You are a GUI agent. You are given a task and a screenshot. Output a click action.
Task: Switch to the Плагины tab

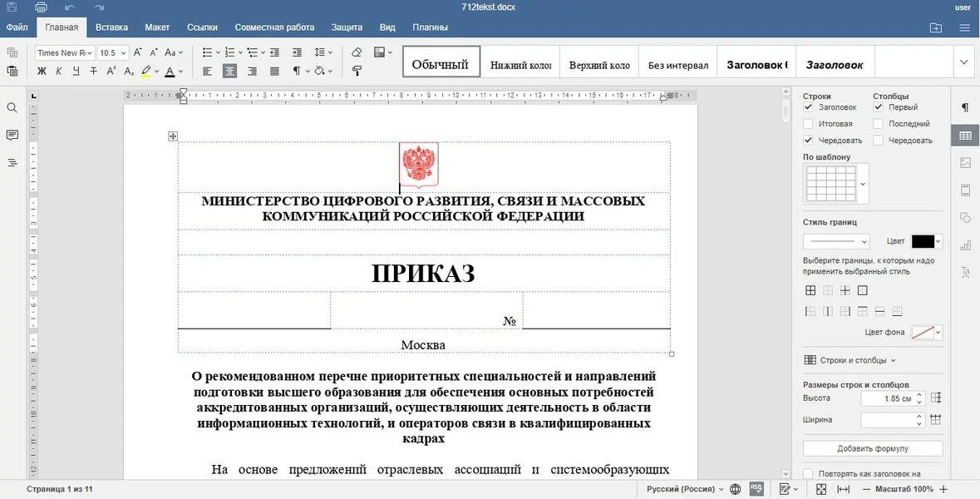(x=430, y=27)
